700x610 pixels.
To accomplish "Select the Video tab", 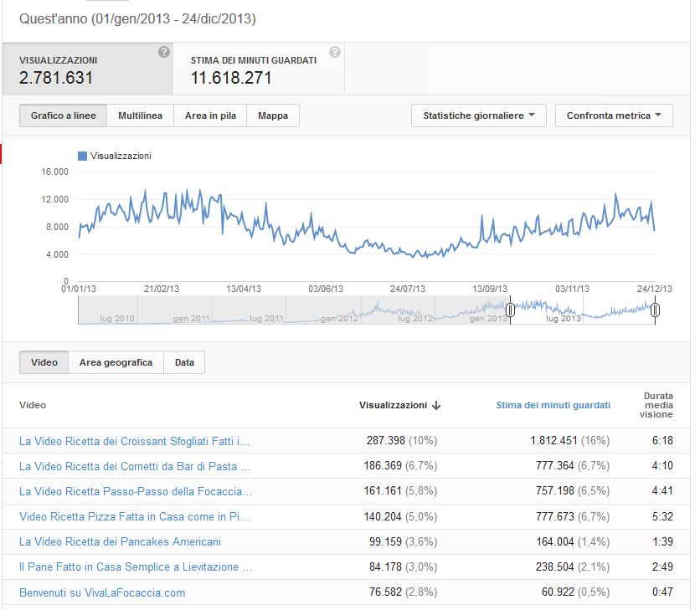I will pyautogui.click(x=44, y=362).
